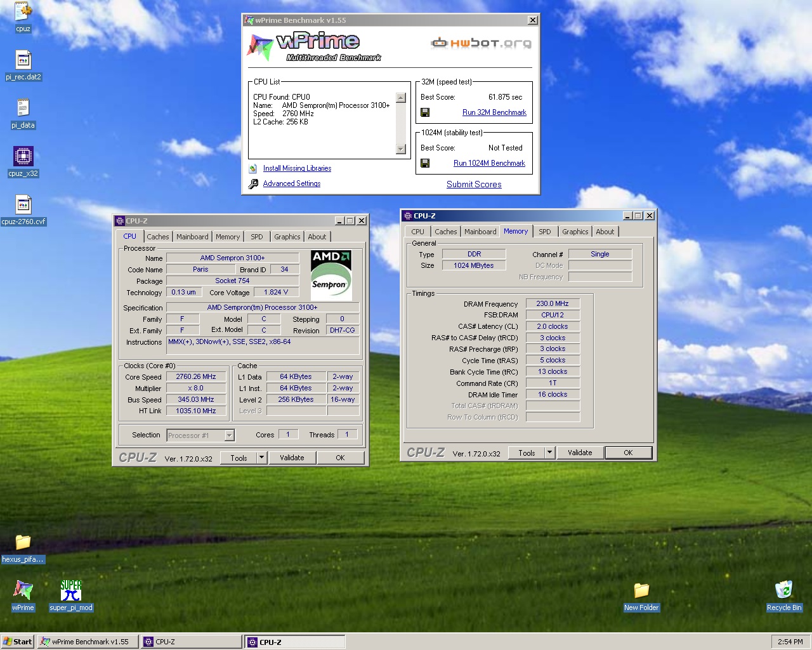This screenshot has width=812, height=650.
Task: Select Mainboard tab in right CPU-Z window
Action: click(x=480, y=232)
